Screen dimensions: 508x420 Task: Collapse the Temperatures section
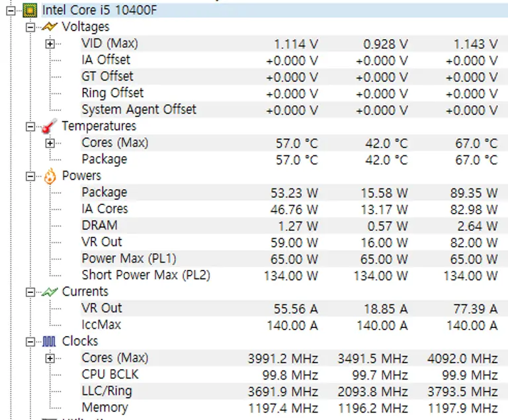point(30,126)
